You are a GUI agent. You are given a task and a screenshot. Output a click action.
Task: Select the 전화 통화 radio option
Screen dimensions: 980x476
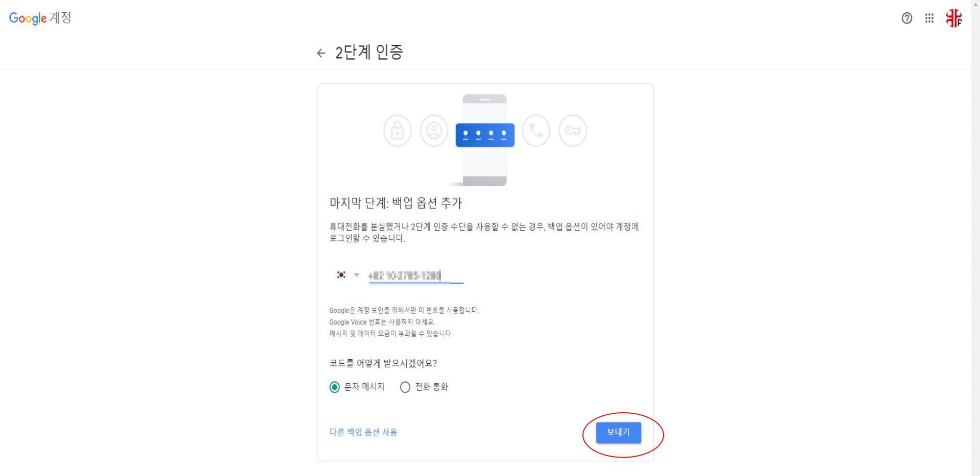[x=405, y=387]
